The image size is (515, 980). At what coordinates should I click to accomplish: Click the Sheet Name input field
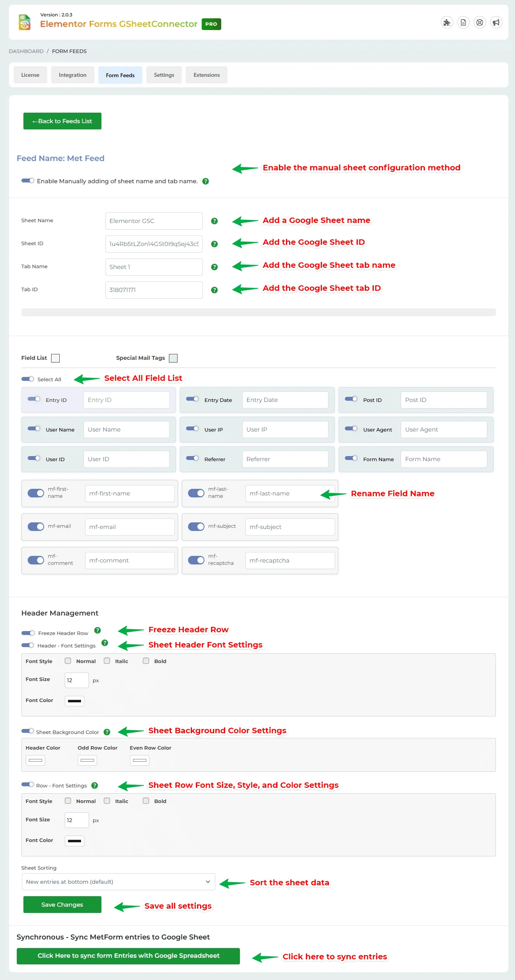coord(154,221)
